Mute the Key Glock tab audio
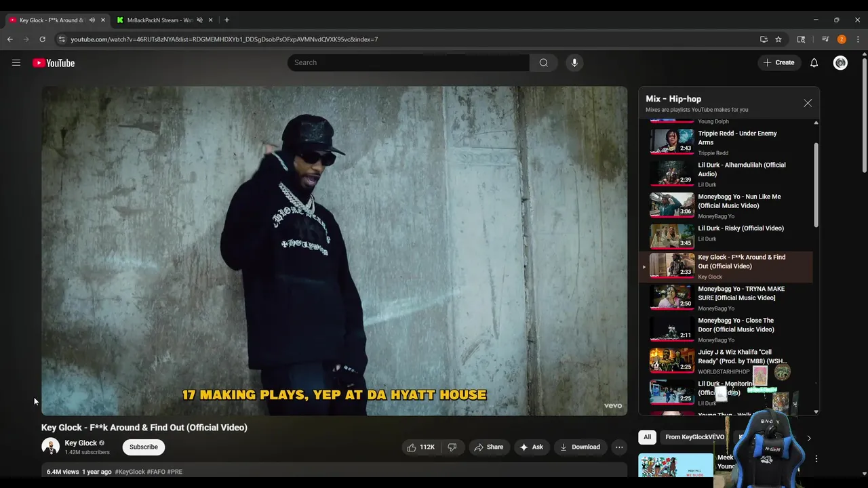Screen dimensions: 868x488 point(92,20)
